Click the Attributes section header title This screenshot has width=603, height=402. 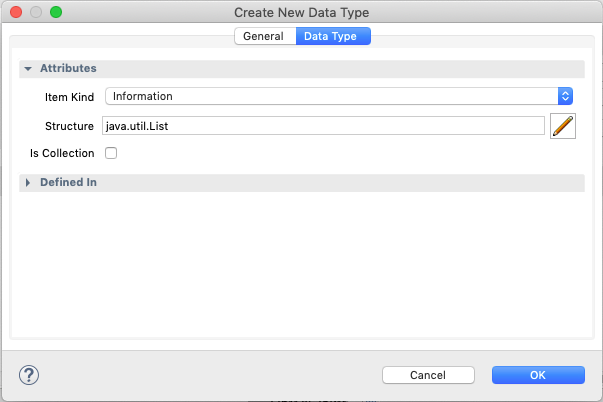point(68,69)
